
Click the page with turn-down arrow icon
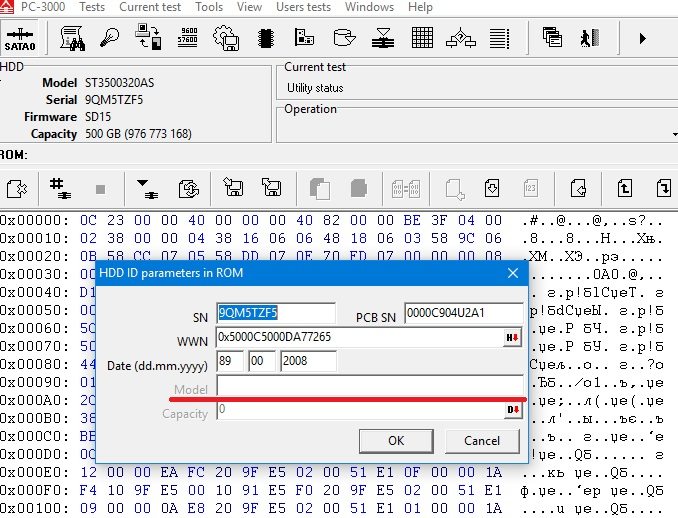point(664,189)
